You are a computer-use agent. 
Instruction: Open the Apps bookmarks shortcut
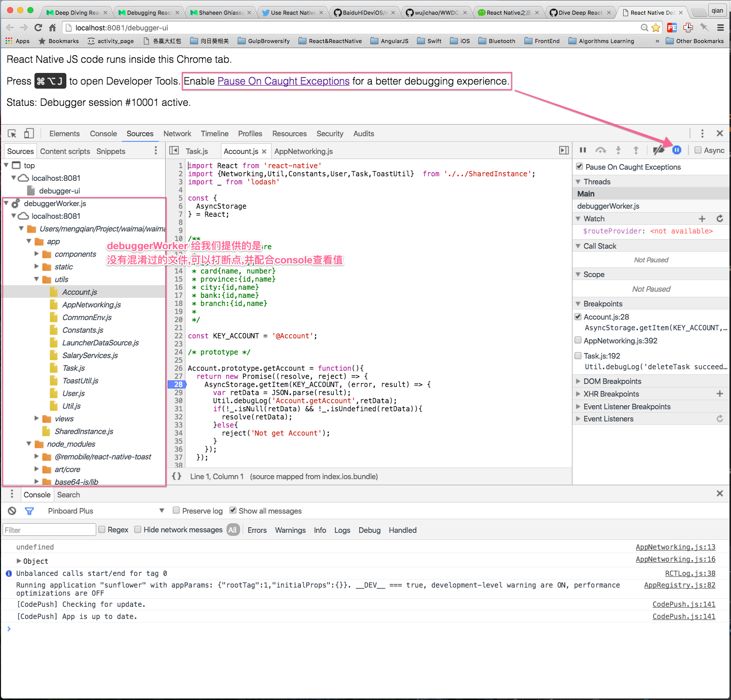click(x=18, y=41)
